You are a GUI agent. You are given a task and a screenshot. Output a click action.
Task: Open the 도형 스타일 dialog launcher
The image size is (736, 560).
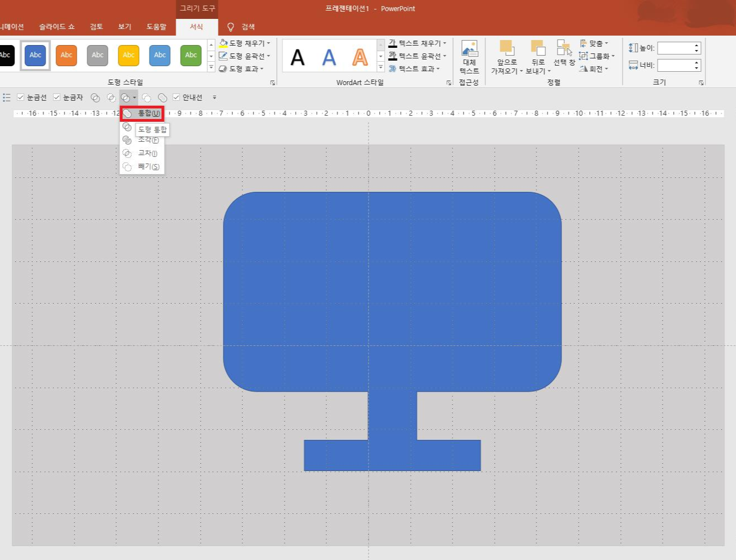tap(272, 83)
